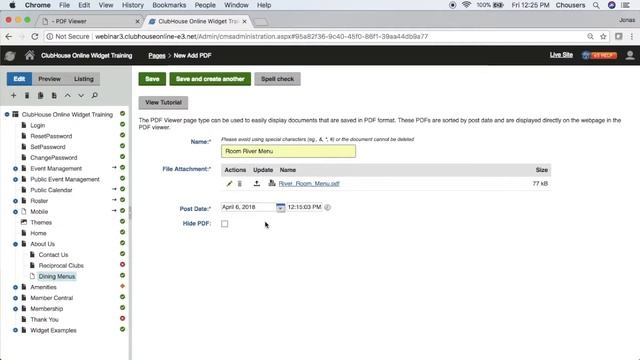Click in the Name input field
640x360 pixels.
(288, 151)
